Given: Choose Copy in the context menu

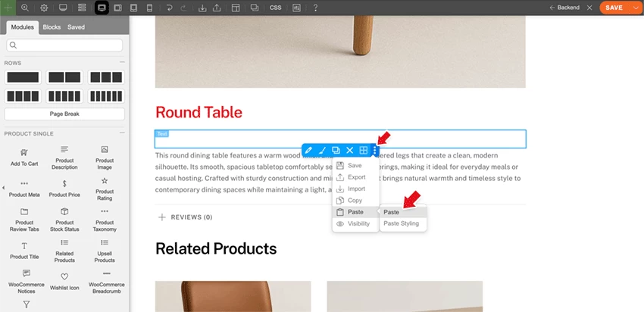Looking at the screenshot, I should 355,201.
